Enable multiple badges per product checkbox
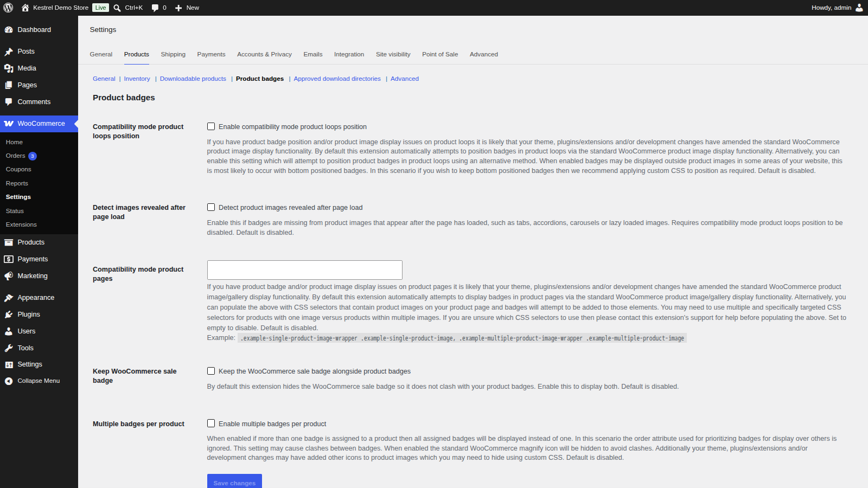Image resolution: width=868 pixels, height=488 pixels. click(211, 423)
